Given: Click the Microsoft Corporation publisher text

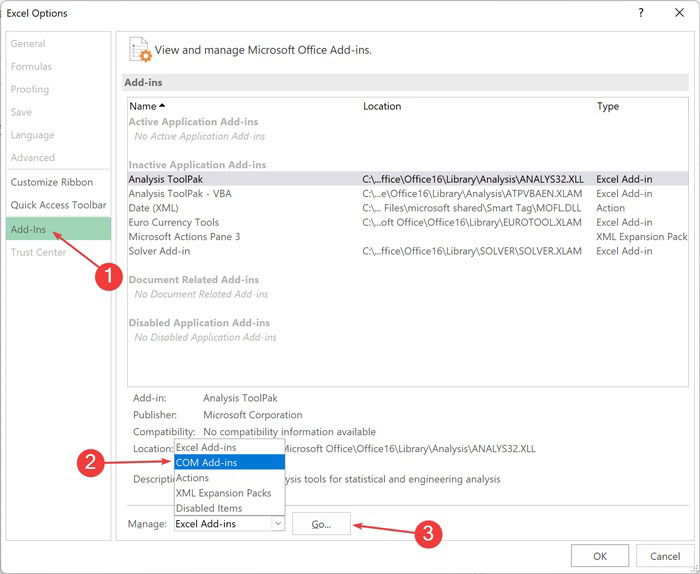Looking at the screenshot, I should pyautogui.click(x=253, y=415).
